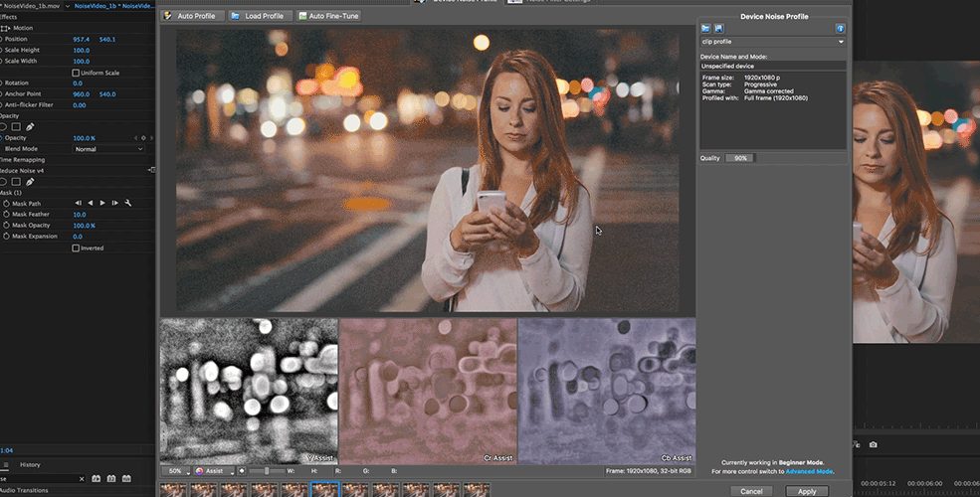Viewport: 980px width, 497px height.
Task: Switch to History panel tab
Action: tap(30, 464)
